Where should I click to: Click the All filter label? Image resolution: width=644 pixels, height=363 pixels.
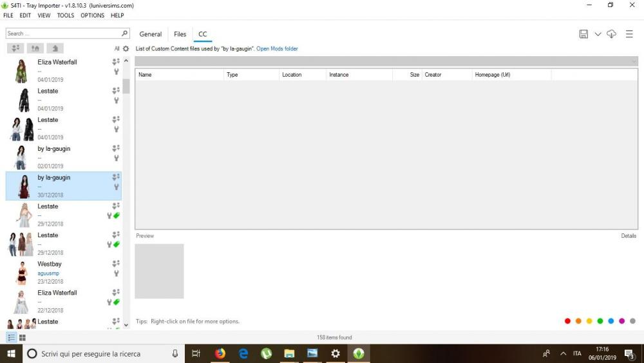coord(117,48)
